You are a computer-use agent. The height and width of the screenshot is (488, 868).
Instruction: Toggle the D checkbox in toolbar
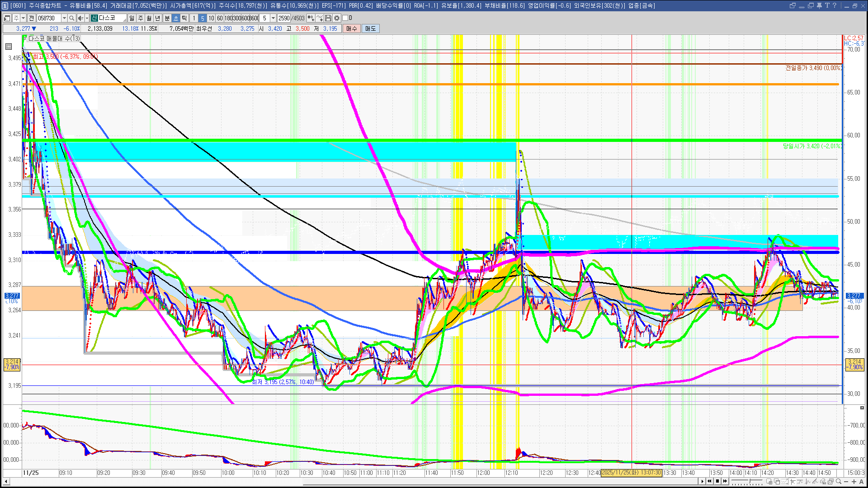point(345,18)
